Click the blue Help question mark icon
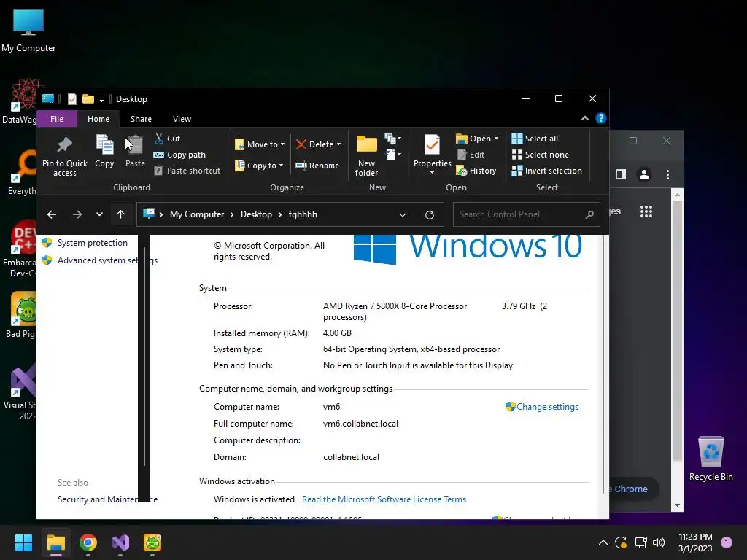The width and height of the screenshot is (747, 560). click(x=601, y=118)
